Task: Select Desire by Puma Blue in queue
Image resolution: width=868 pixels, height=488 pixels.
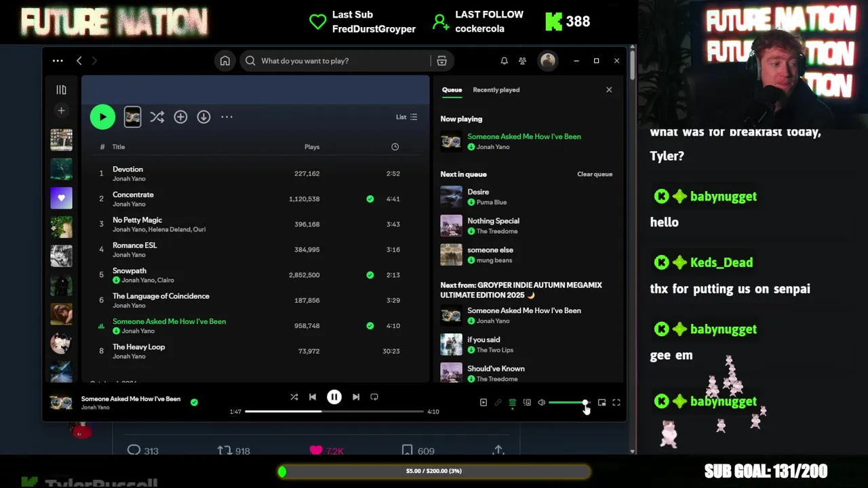Action: click(526, 197)
